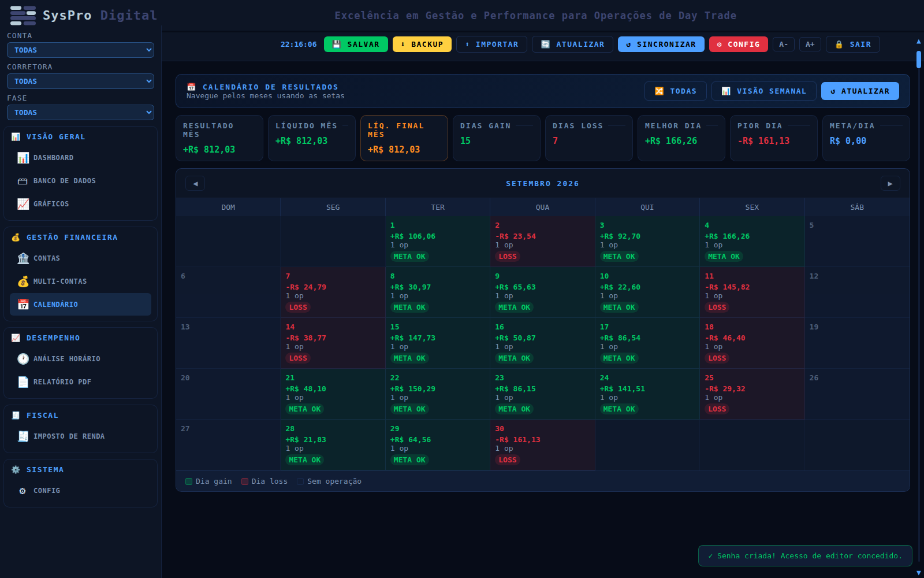Image resolution: width=924 pixels, height=578 pixels.
Task: Go to next month arrow
Action: click(x=890, y=183)
